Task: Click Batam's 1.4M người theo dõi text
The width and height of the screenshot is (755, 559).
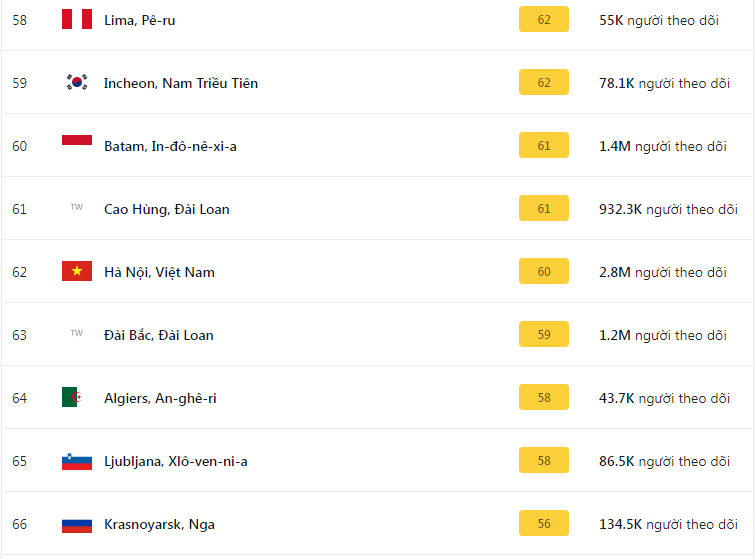Action: coord(663,146)
